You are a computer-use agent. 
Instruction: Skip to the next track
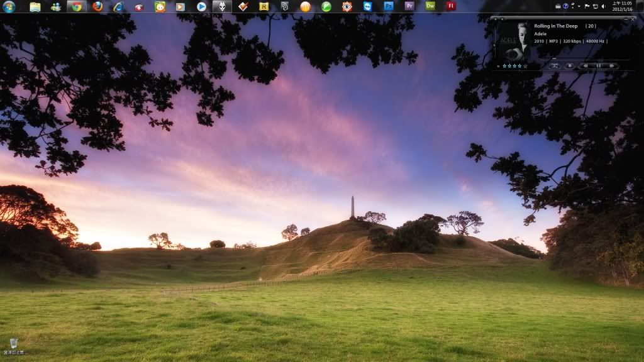(611, 65)
